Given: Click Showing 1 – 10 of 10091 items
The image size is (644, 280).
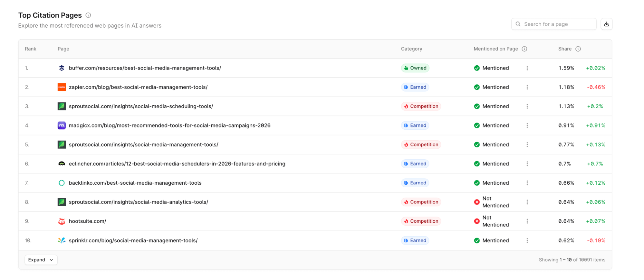Looking at the screenshot, I should click(x=572, y=260).
